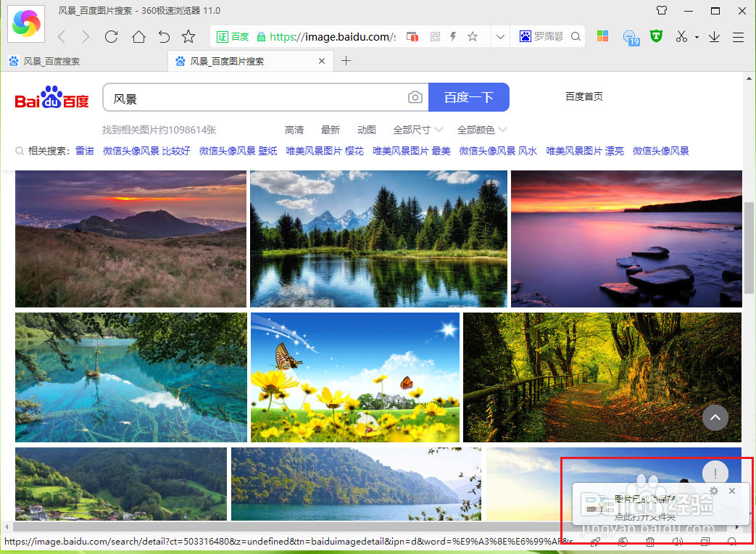Image resolution: width=756 pixels, height=554 pixels.
Task: Expand the 全部颜色 color filter dropdown
Action: pos(479,129)
